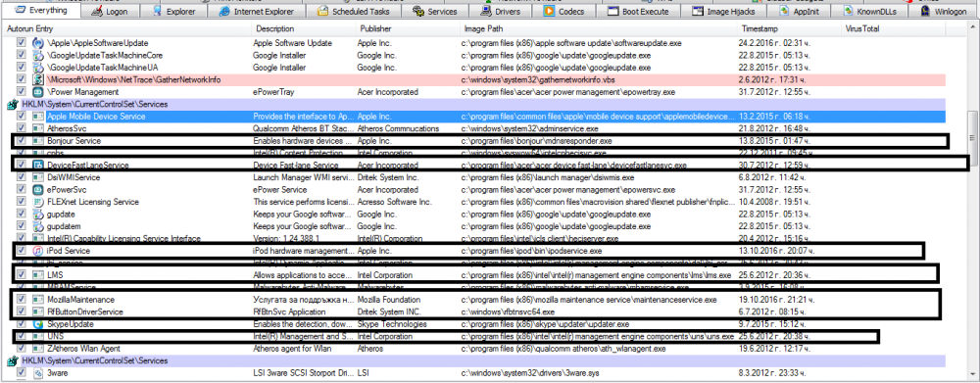Toggle the AtherosSvc checkbox

pos(22,128)
